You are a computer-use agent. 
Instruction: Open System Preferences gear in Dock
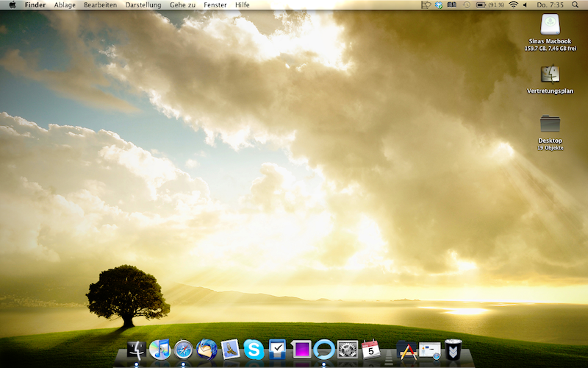point(347,350)
